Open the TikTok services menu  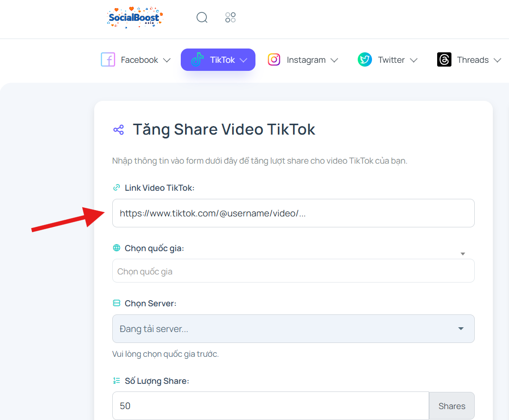coord(218,60)
